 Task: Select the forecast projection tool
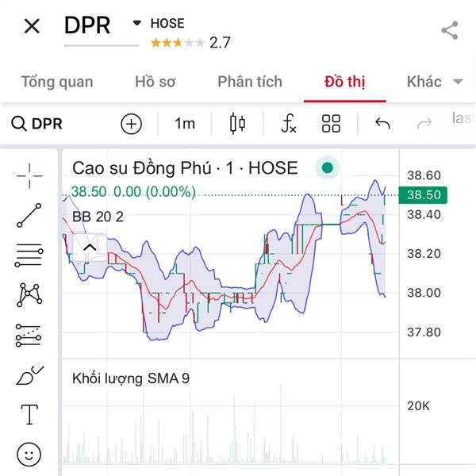point(29,335)
